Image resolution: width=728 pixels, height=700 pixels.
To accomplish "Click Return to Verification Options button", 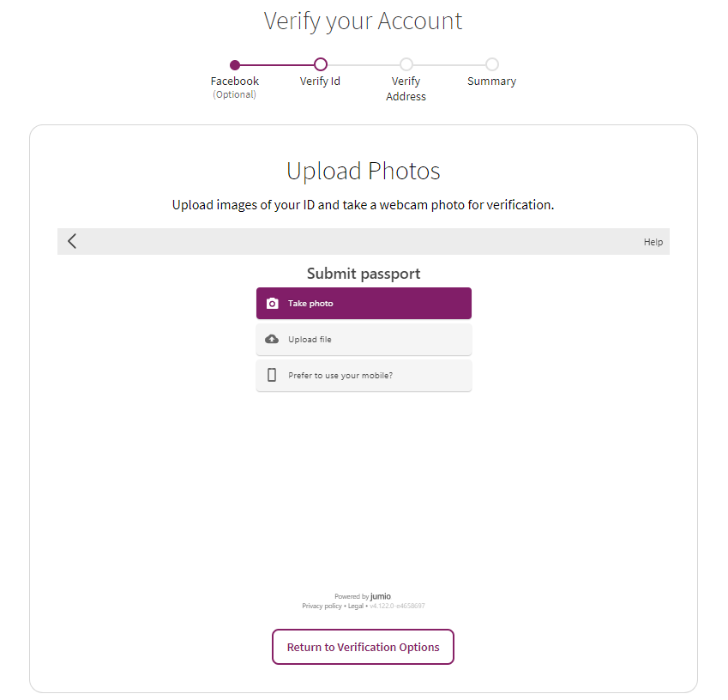I will [x=363, y=647].
